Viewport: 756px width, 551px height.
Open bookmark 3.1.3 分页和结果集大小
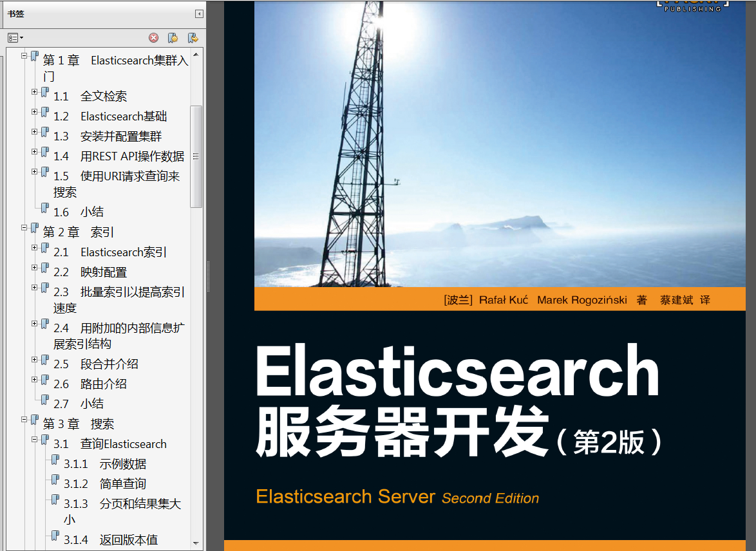click(122, 511)
